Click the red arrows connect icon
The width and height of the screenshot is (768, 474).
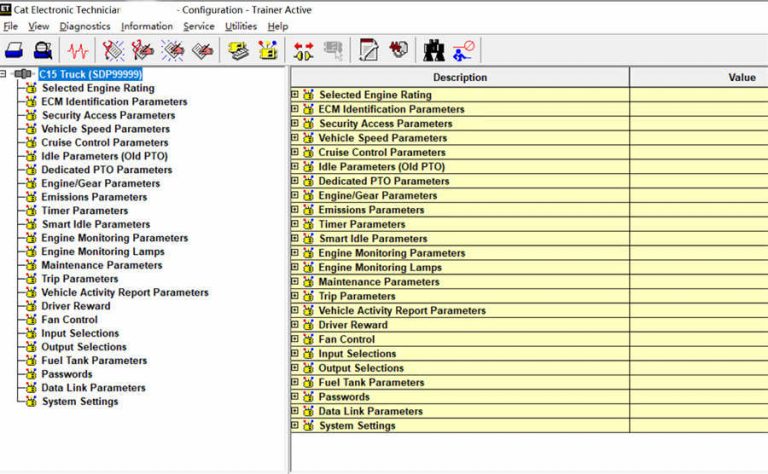tap(304, 50)
